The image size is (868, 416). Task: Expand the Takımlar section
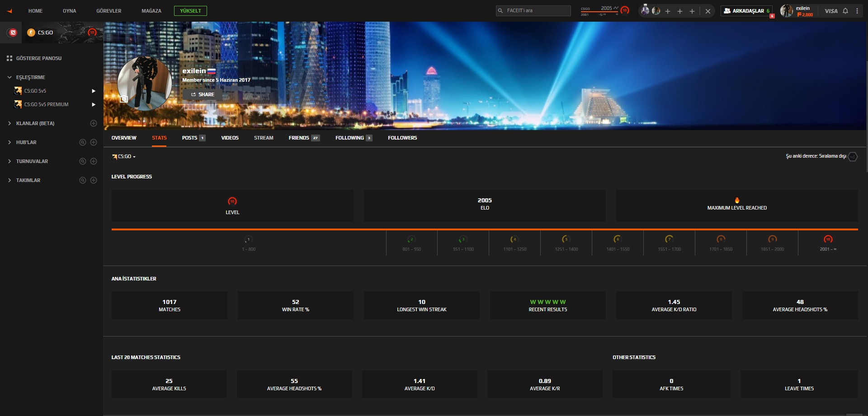pyautogui.click(x=9, y=180)
